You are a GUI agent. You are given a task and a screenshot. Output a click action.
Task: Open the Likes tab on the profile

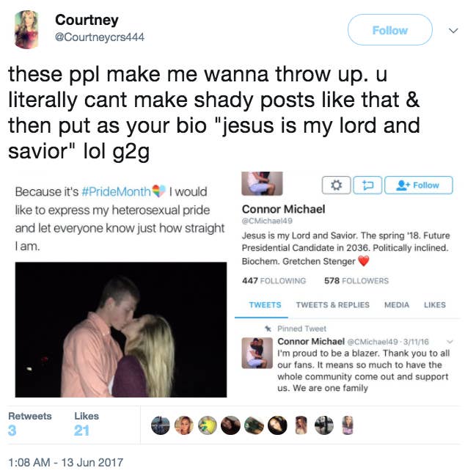435,305
